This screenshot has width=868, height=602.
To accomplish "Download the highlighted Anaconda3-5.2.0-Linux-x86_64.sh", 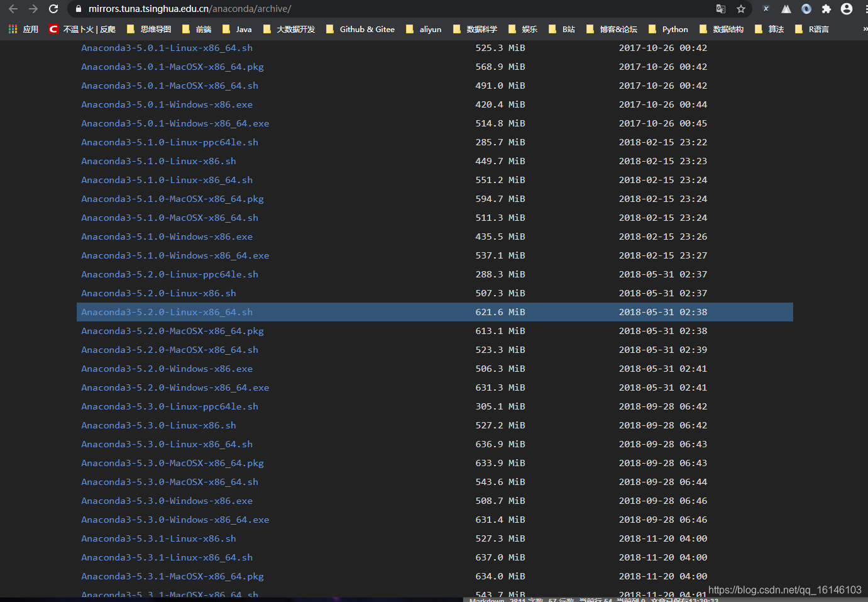I will click(167, 312).
